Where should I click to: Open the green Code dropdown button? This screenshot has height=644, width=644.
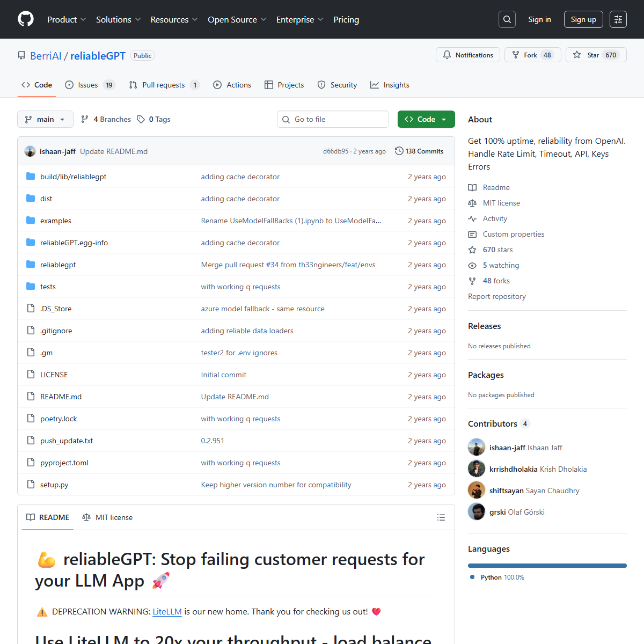(426, 119)
